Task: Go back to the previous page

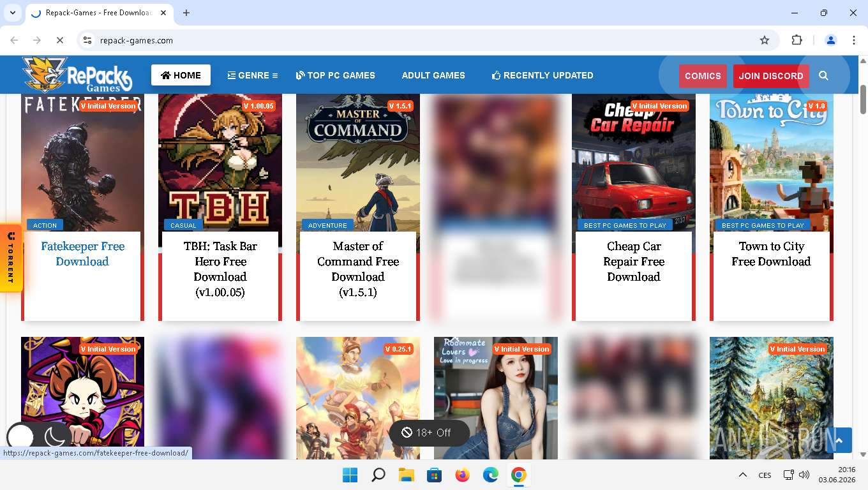Action: point(15,40)
